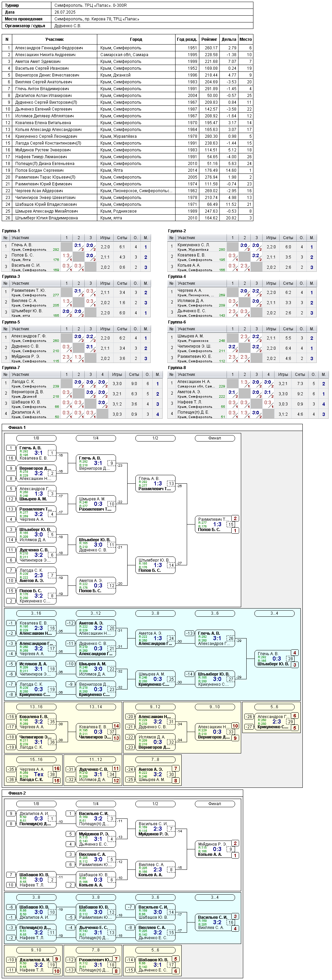
Task: Open Попов Богдан Сергеевич row
Action: coord(128,170)
